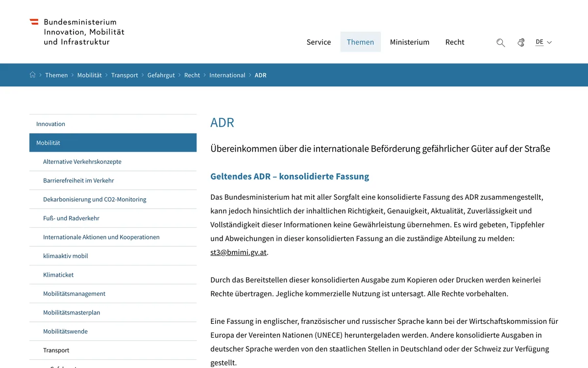Click the st3@bmimi.gv.at email link
The width and height of the screenshot is (588, 368).
pyautogui.click(x=239, y=252)
